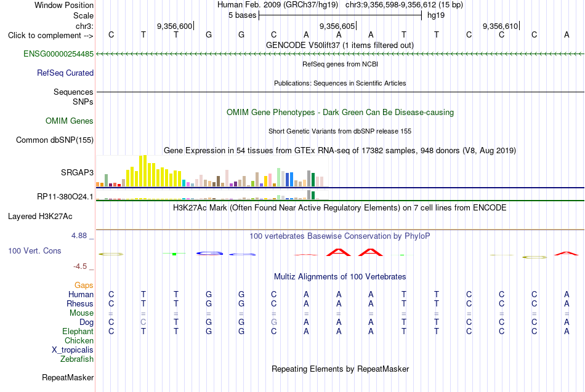Click the RepeatMasker track label
Screen dimensions: 585x392
[x=68, y=377]
